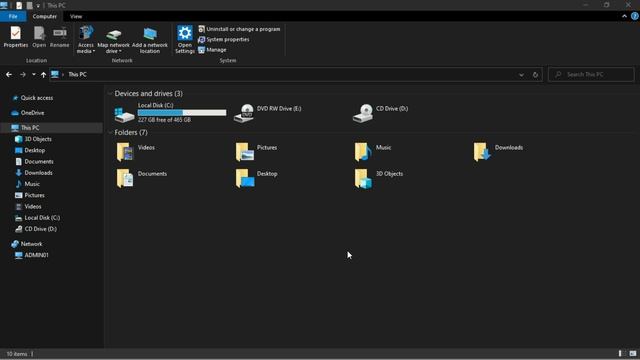Go forward with the forward arrow
Screen dimensions: 640x360
[x=23, y=75]
